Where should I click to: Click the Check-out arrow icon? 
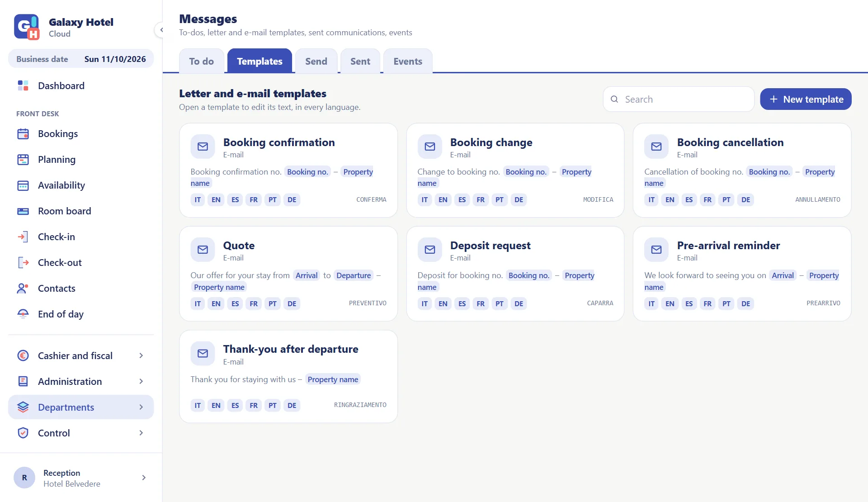pos(23,262)
